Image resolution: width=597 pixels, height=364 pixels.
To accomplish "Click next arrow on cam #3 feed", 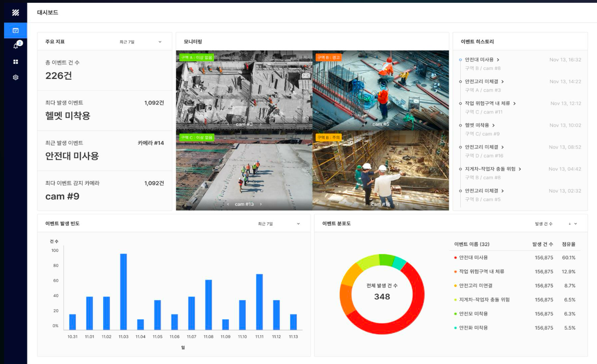I will 260,125.
